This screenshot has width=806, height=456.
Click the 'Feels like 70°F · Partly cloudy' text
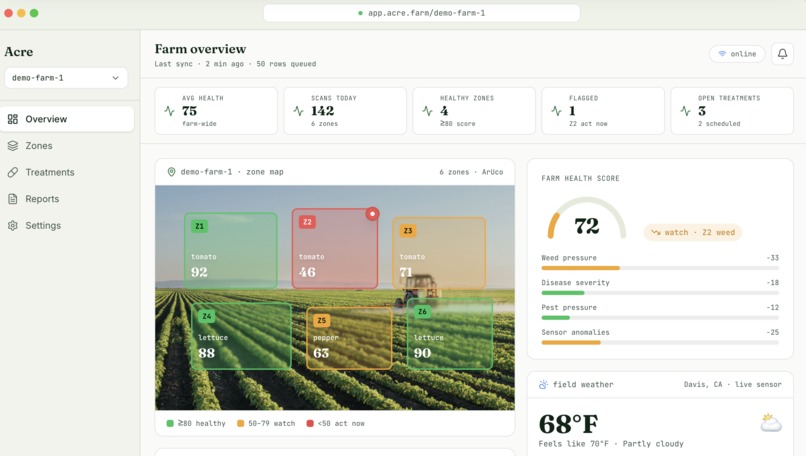pos(611,444)
